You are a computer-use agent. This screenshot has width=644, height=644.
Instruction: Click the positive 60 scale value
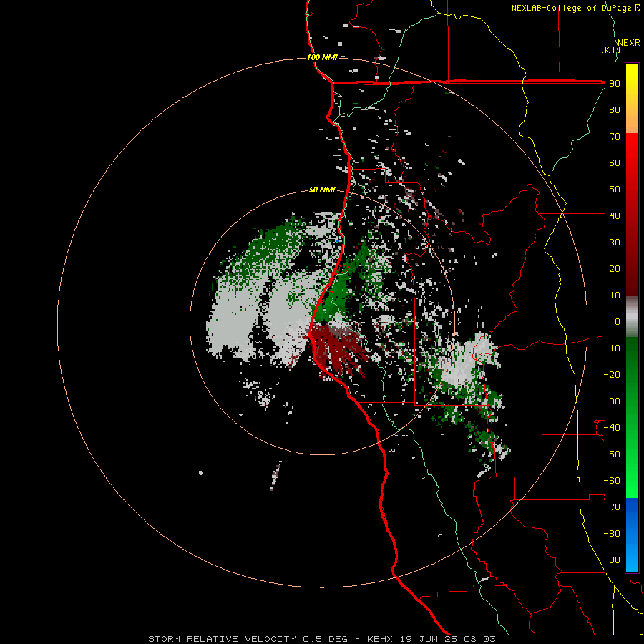tap(615, 163)
